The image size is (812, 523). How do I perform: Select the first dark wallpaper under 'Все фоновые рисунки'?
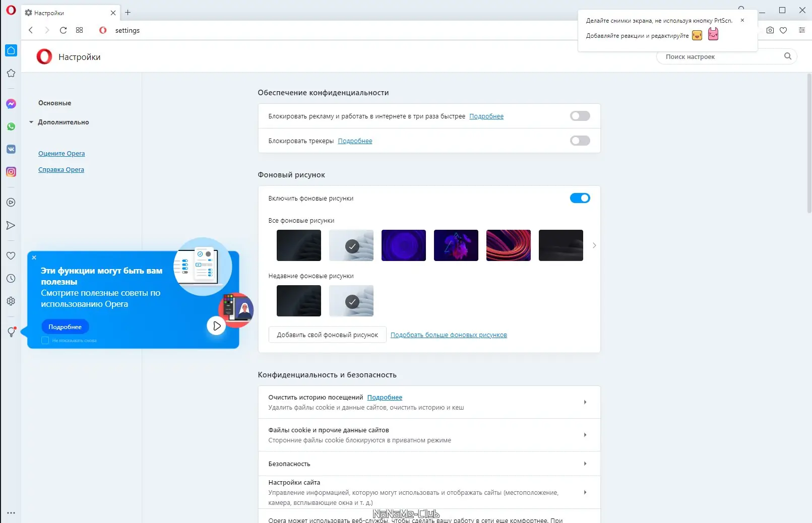coord(299,245)
